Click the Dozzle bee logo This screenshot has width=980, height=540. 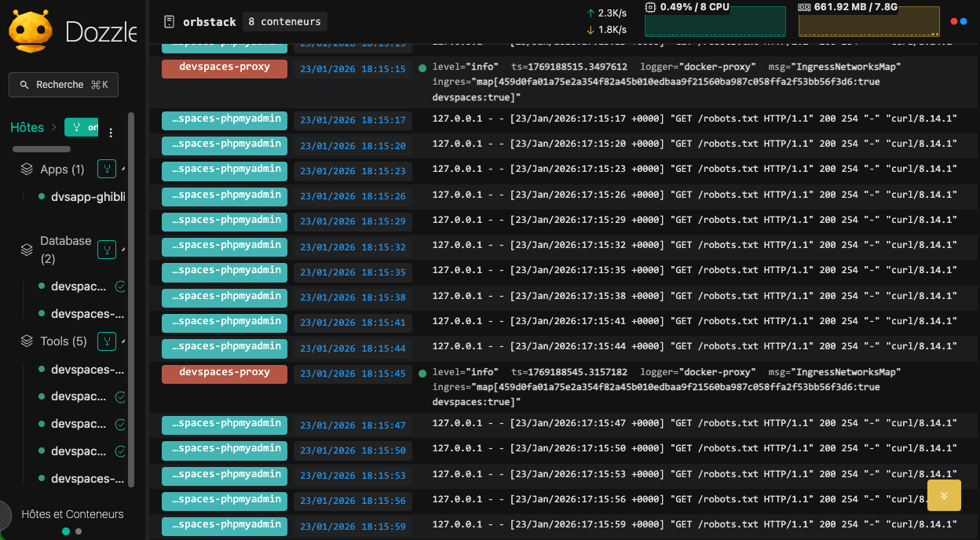tap(31, 28)
